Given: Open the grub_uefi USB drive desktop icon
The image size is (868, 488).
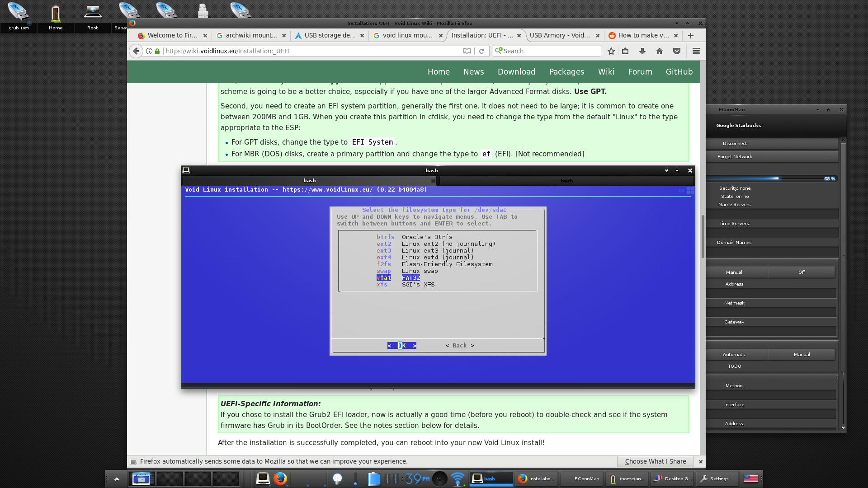Looking at the screenshot, I should 19,16.
